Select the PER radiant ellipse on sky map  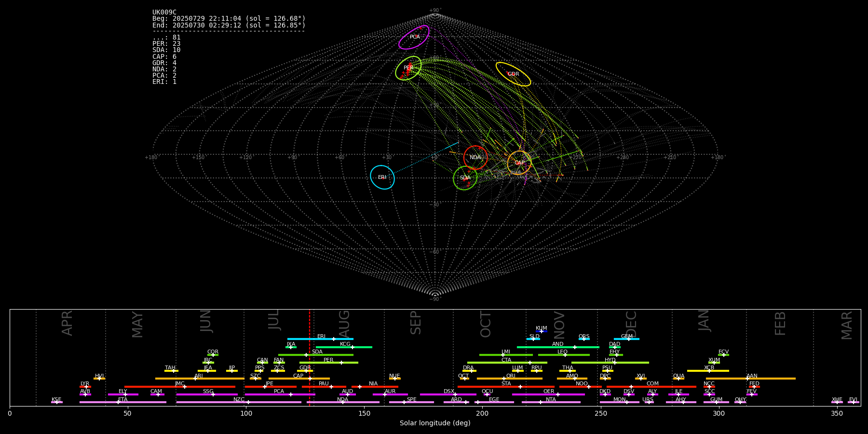[x=408, y=68]
